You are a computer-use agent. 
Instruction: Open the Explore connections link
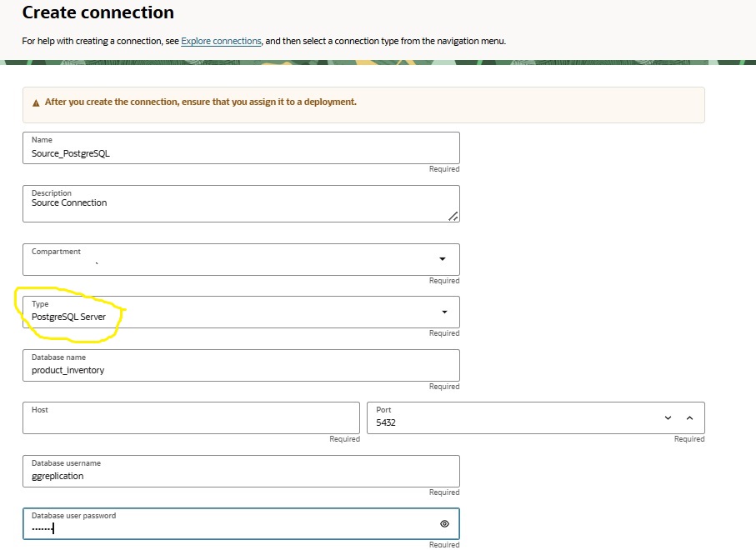click(x=221, y=41)
